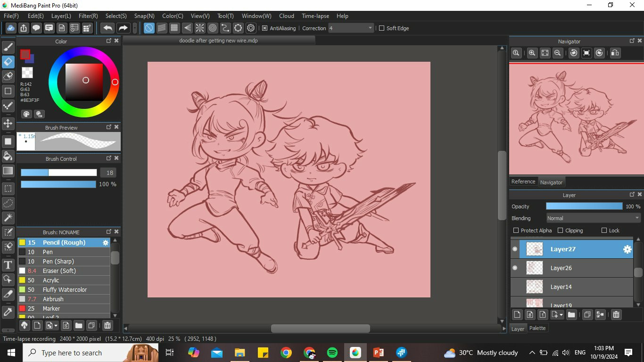Screen dimensions: 644x362
Task: Delete layer with trash icon in Layer panel
Action: [616, 314]
